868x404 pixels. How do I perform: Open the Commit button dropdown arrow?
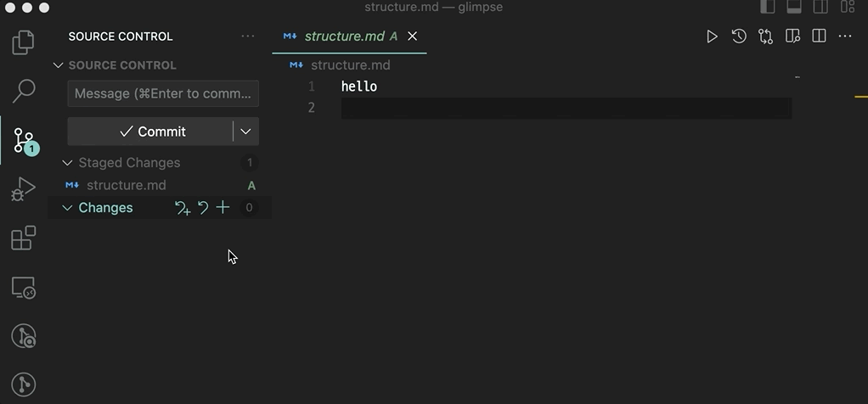click(246, 132)
